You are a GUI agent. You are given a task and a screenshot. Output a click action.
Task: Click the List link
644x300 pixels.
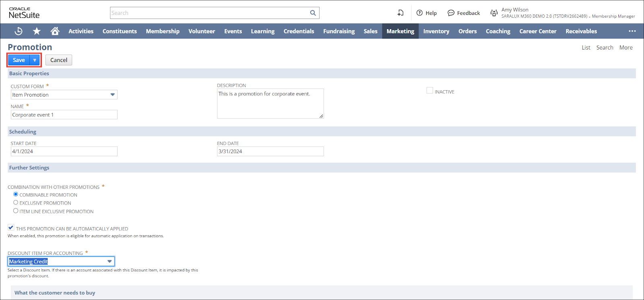point(586,48)
